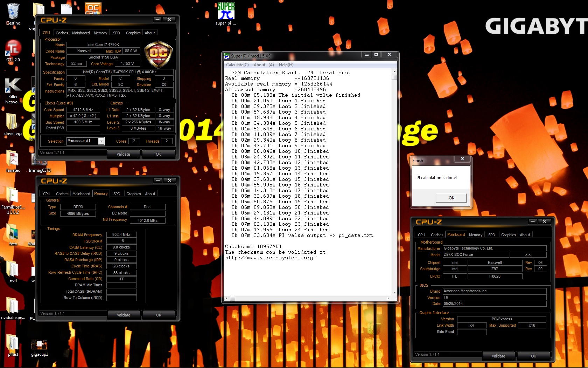Click Validate in CPU-Z Memory window
Screen dimensions: 588x368
point(124,315)
